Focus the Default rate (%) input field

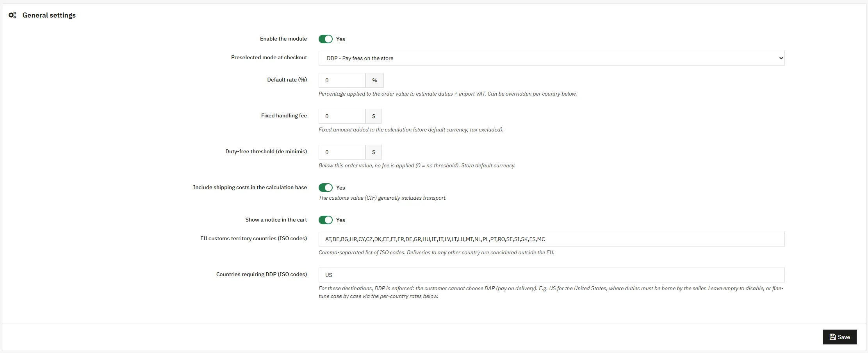(x=342, y=80)
